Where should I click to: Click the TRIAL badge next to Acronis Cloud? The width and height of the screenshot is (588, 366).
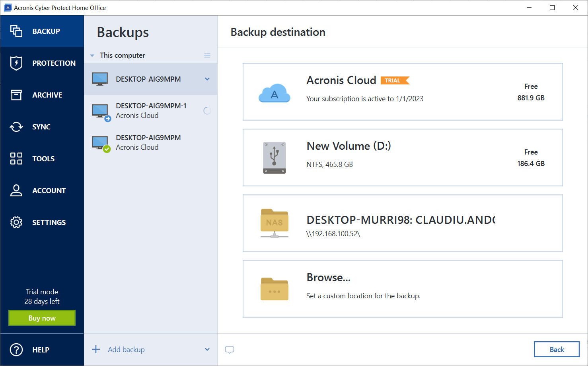tap(395, 80)
